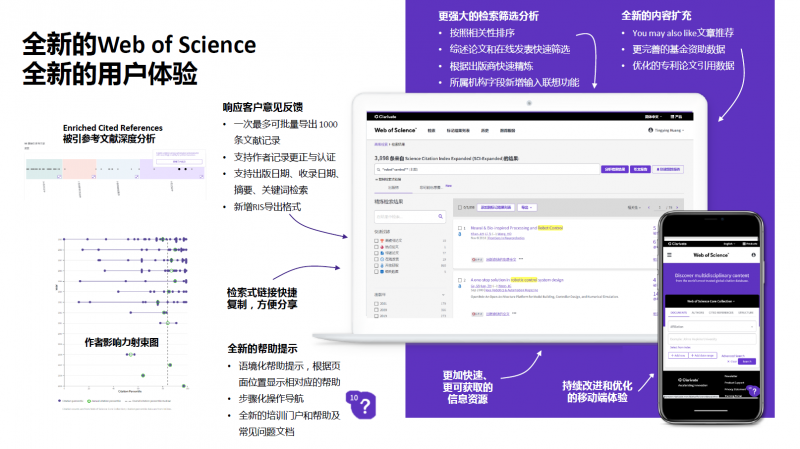Tick the first quick filter checkbox
The height and width of the screenshot is (449, 800).
point(376,241)
